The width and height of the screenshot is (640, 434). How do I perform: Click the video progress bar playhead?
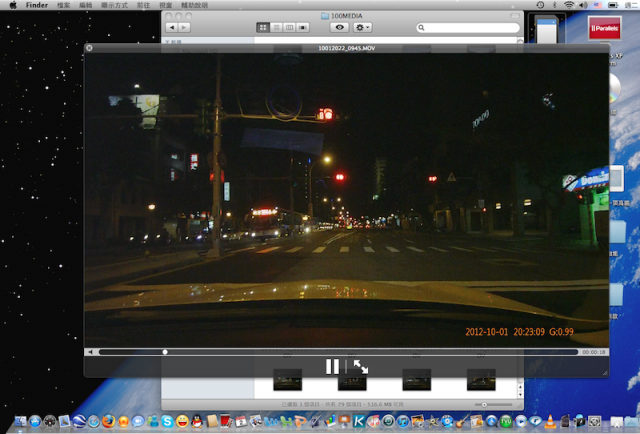[x=165, y=352]
